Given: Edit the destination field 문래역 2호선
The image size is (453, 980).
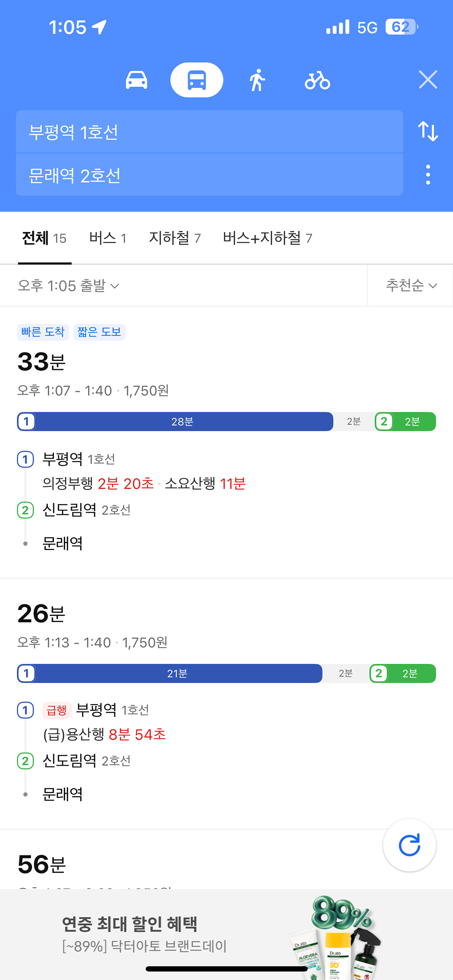Looking at the screenshot, I should pyautogui.click(x=209, y=176).
